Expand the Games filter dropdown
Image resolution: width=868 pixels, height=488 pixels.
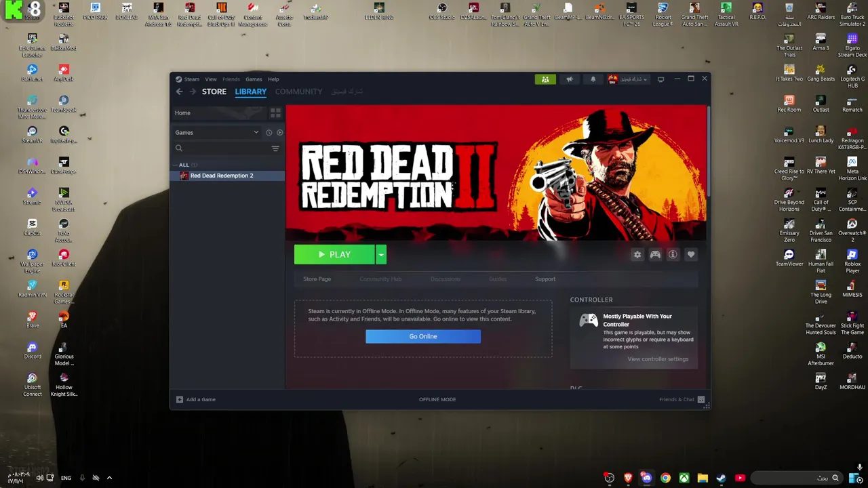click(217, 133)
